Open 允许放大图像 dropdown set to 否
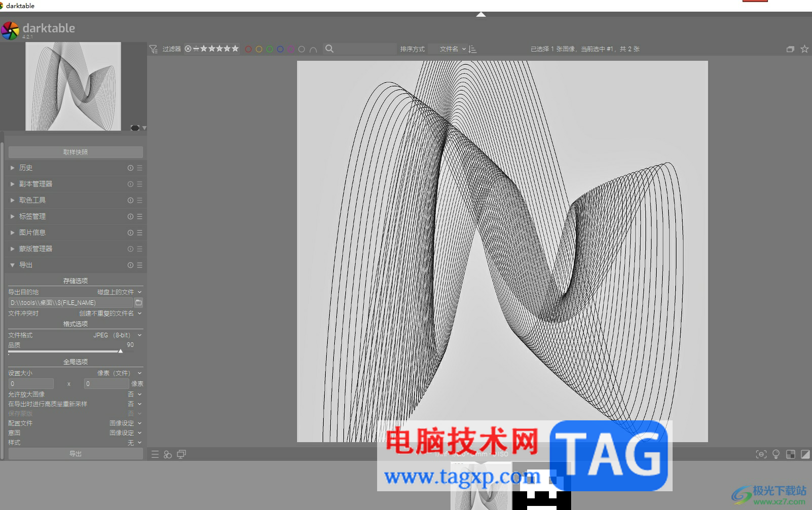The height and width of the screenshot is (510, 812). coord(76,394)
